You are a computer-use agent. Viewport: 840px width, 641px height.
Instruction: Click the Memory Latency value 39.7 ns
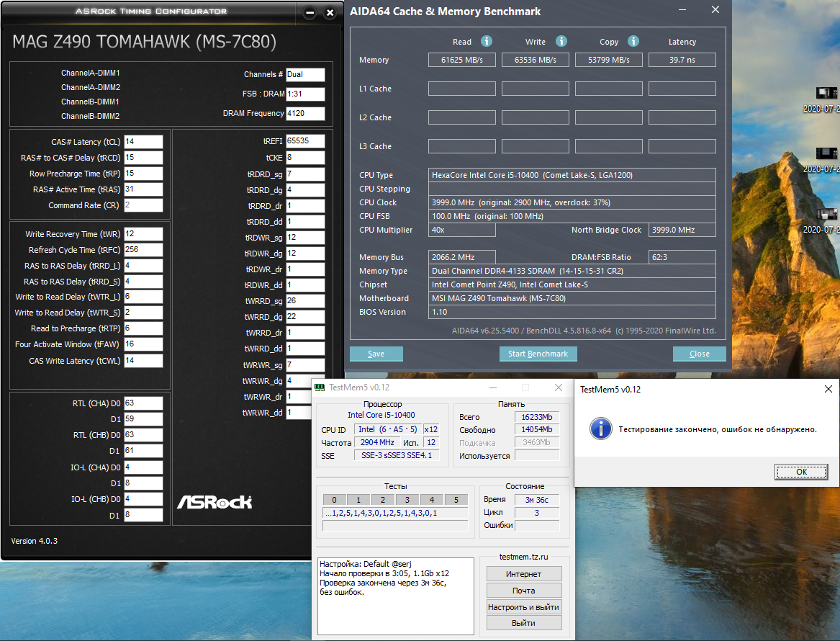tap(682, 60)
